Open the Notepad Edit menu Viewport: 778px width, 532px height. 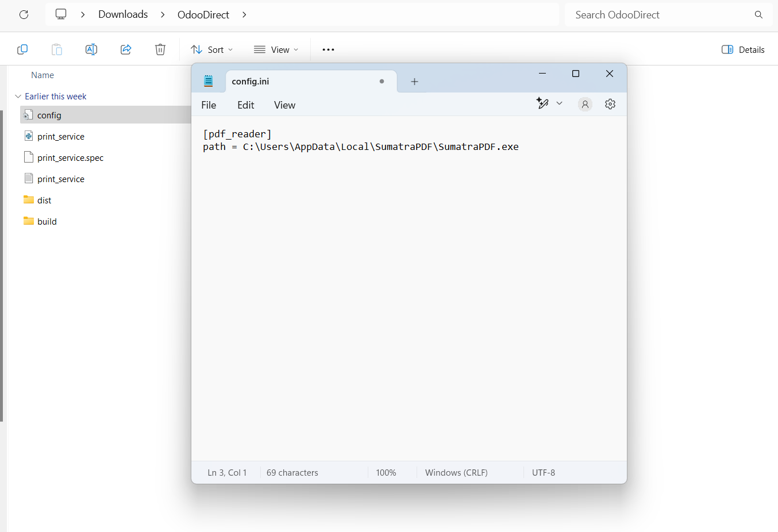245,105
